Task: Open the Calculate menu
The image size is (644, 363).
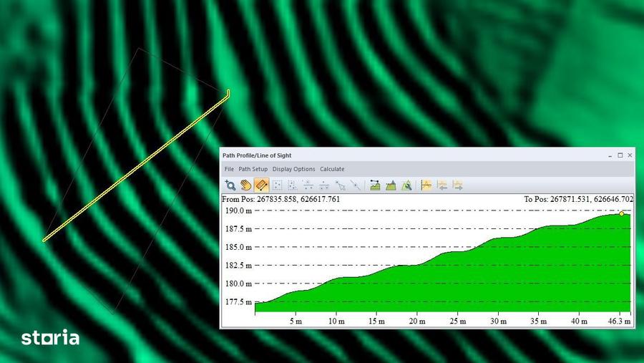Action: tap(332, 169)
